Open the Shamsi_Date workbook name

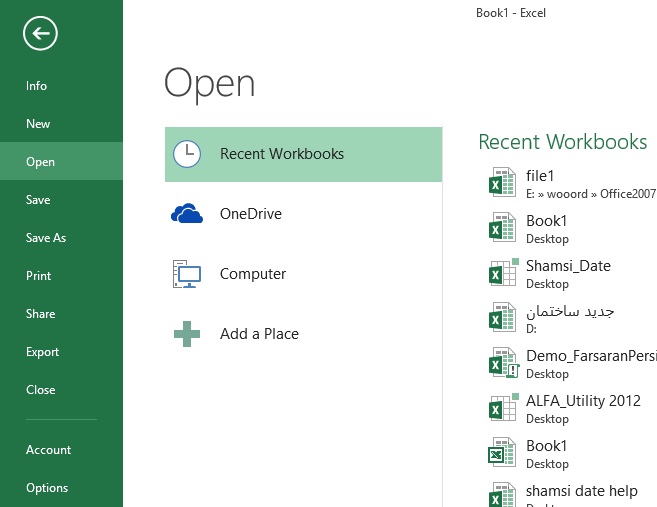coord(568,266)
